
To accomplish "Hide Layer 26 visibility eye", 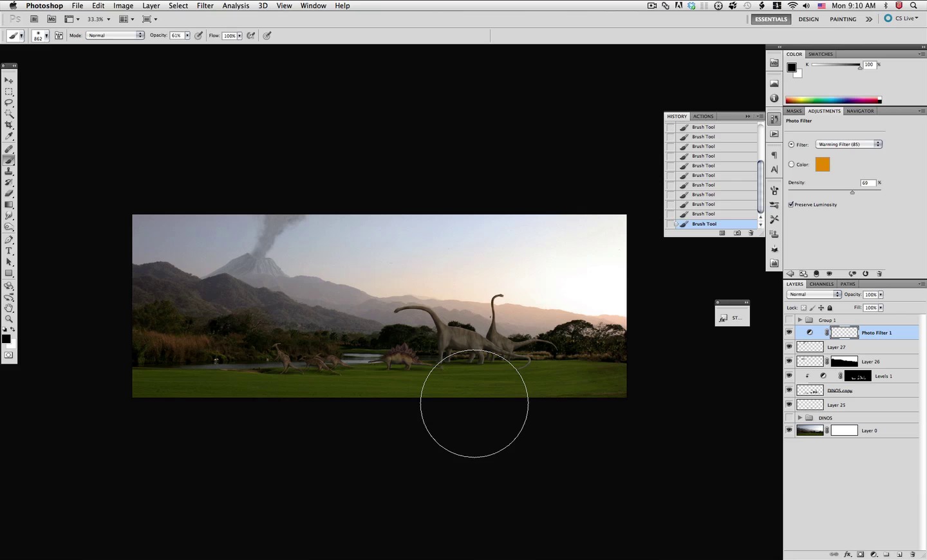I will point(789,361).
